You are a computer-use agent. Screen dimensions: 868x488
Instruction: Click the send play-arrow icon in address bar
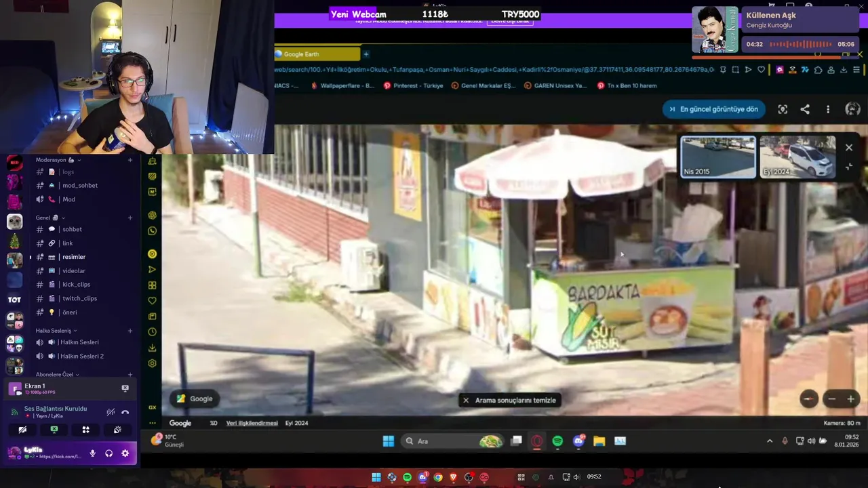click(x=748, y=70)
